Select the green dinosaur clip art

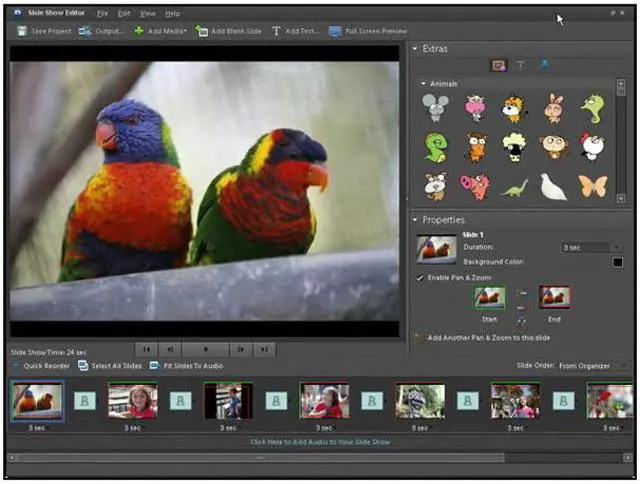pos(514,189)
